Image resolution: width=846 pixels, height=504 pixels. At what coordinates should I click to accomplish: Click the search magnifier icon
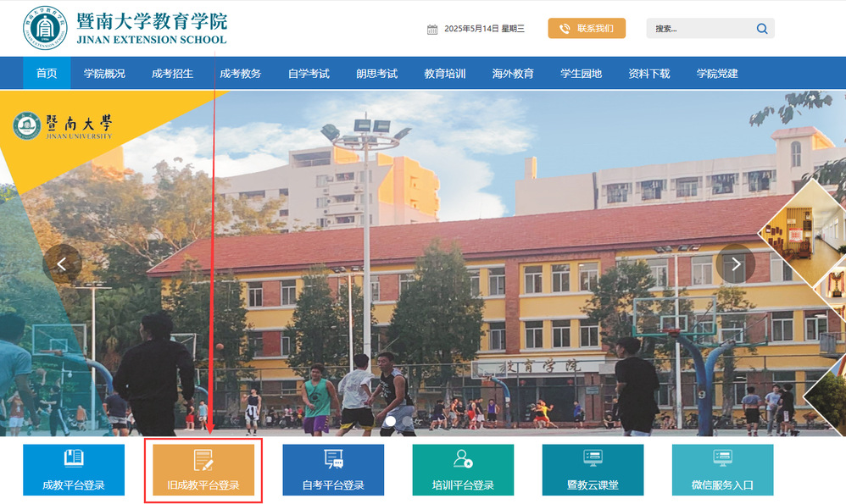[761, 29]
